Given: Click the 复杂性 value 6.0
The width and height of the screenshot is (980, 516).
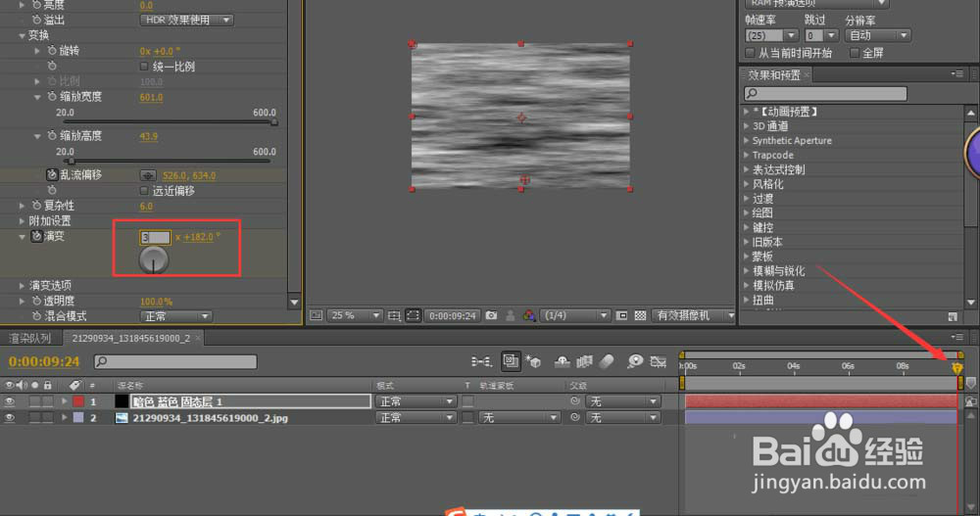Looking at the screenshot, I should pyautogui.click(x=146, y=207).
